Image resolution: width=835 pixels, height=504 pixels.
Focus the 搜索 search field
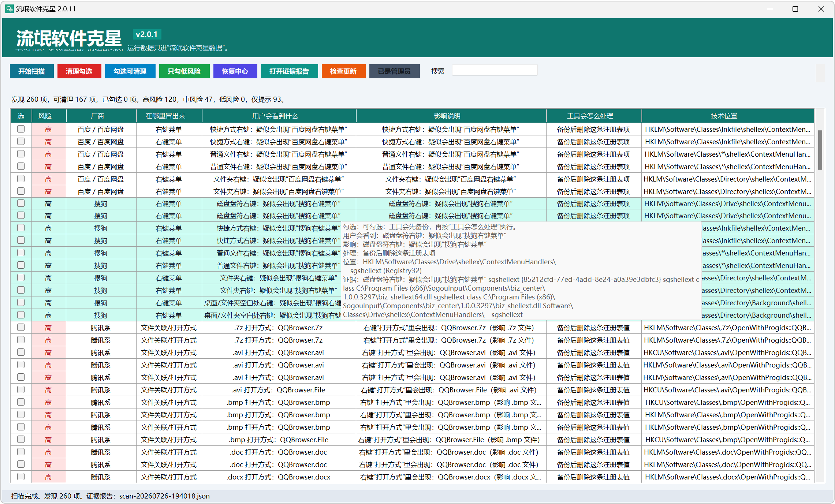[x=495, y=70]
